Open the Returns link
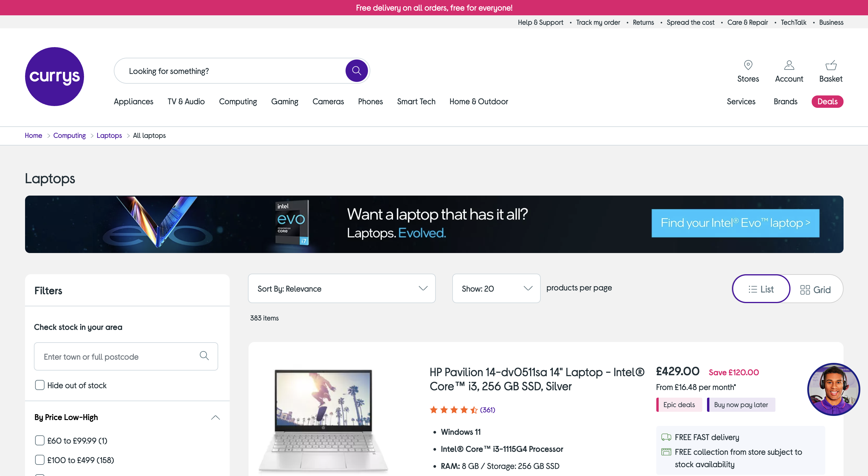Image resolution: width=868 pixels, height=476 pixels. (643, 22)
